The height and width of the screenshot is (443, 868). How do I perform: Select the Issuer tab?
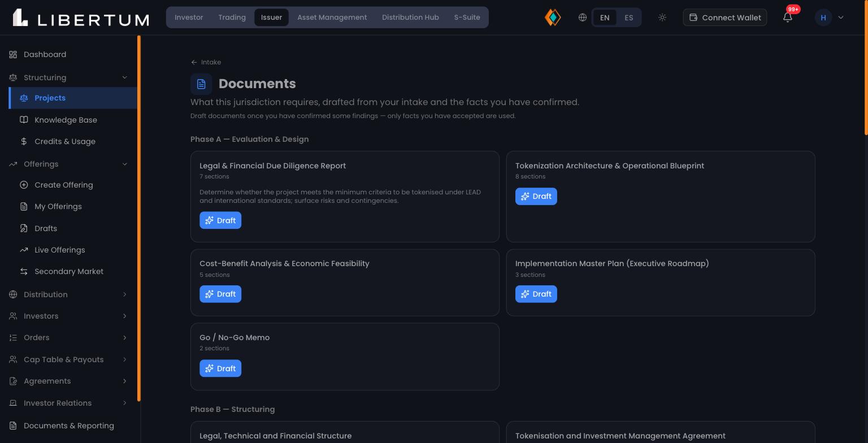pyautogui.click(x=271, y=18)
